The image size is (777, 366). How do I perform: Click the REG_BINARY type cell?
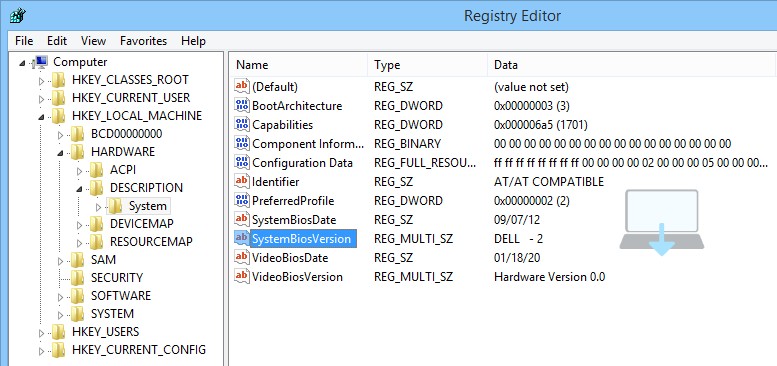(407, 144)
